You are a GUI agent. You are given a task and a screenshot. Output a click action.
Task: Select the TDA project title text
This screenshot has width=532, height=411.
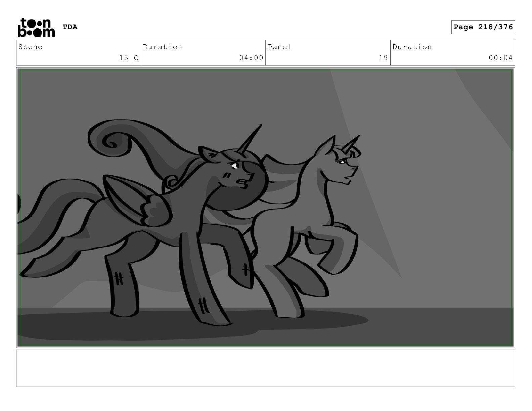coord(70,27)
